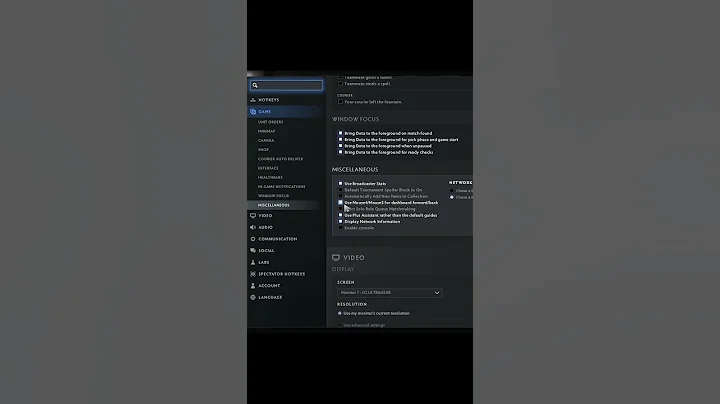
Task: Jump to Unit Orders subsection
Action: pyautogui.click(x=270, y=122)
